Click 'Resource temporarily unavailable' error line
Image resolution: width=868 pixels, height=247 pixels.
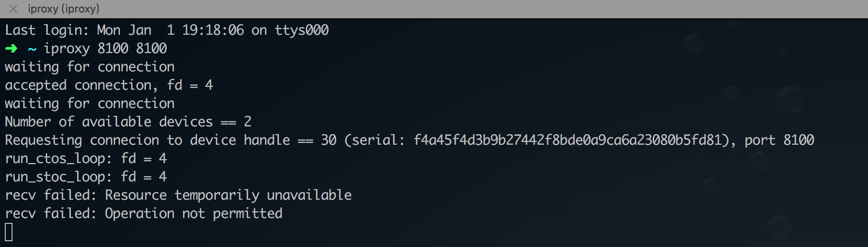tap(178, 195)
